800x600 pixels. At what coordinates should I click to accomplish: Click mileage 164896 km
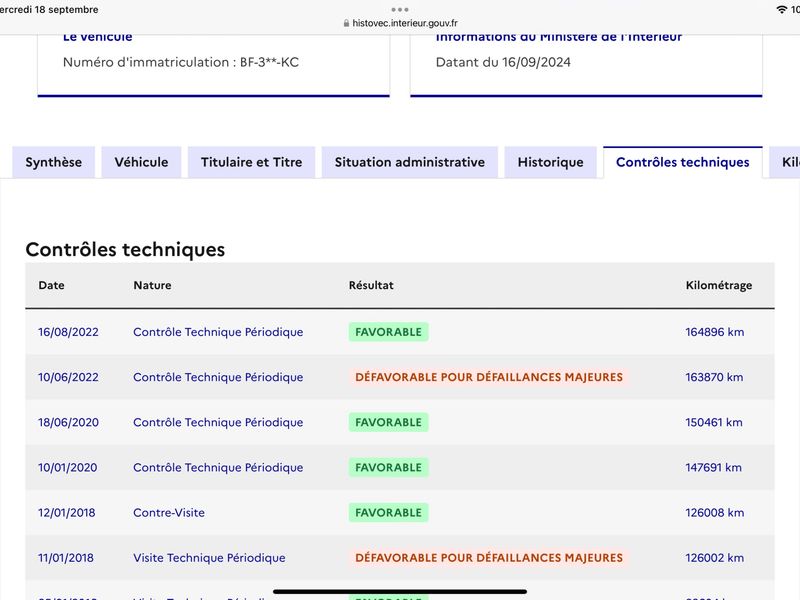[x=714, y=332]
